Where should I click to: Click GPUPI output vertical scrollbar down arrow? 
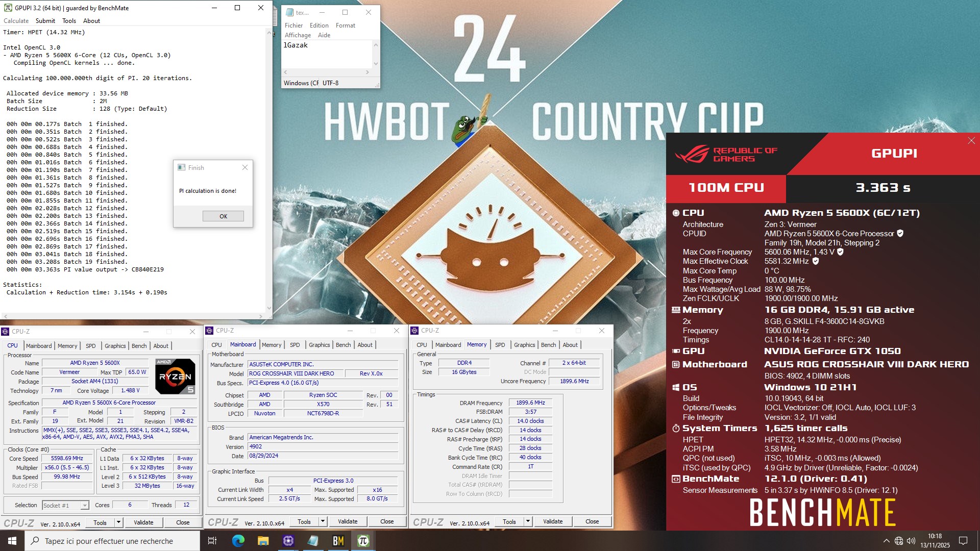(269, 308)
